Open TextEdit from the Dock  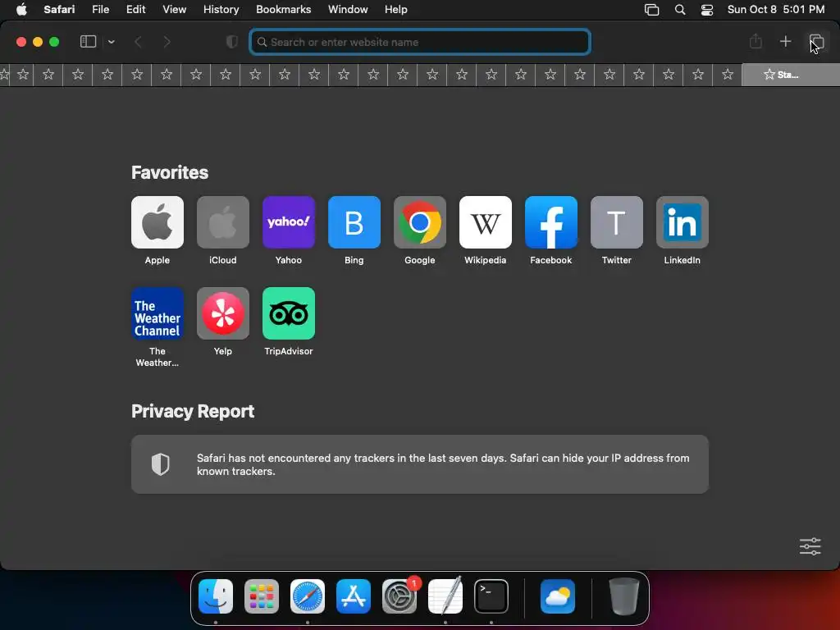445,596
